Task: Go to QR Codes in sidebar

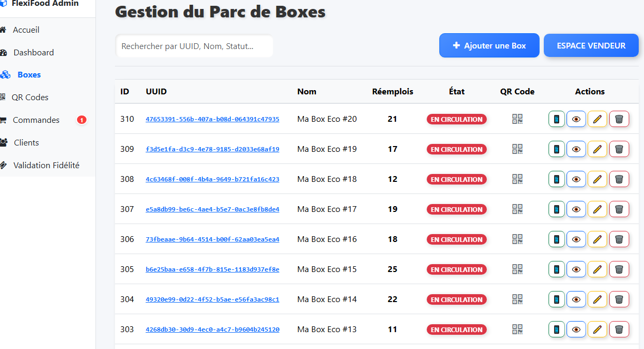Action: pyautogui.click(x=30, y=98)
